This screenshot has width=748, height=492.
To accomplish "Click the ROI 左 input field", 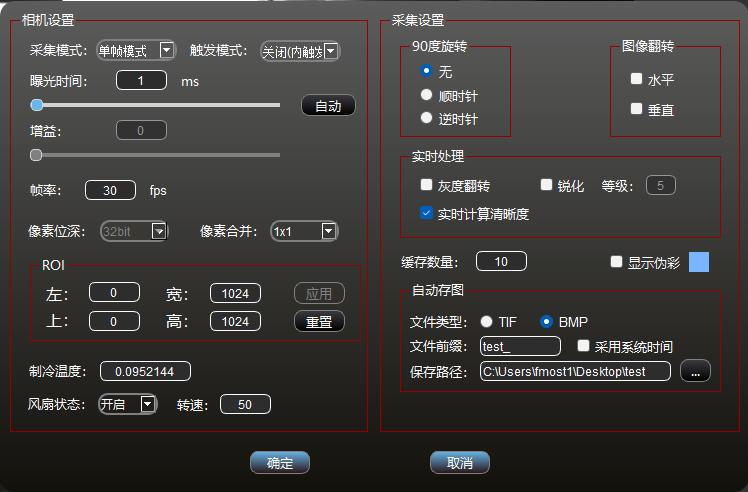I will 114,293.
